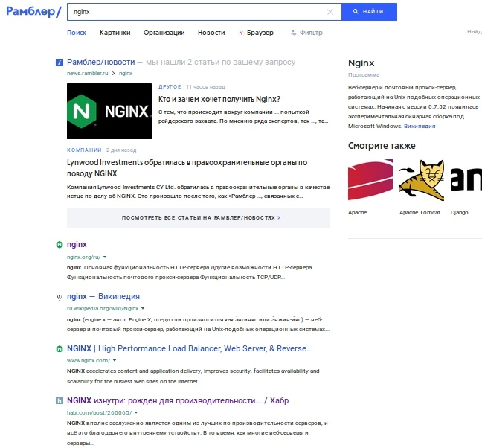Open the nginx result title link
Image resolution: width=482 pixels, height=448 pixels.
tap(77, 244)
